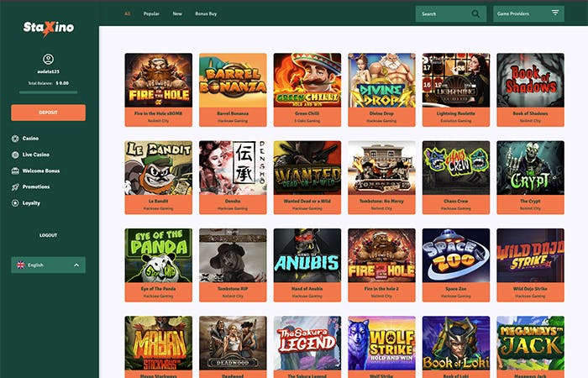The width and height of the screenshot is (588, 378).
Task: Launch the Tombstone RIP game
Action: tap(233, 265)
